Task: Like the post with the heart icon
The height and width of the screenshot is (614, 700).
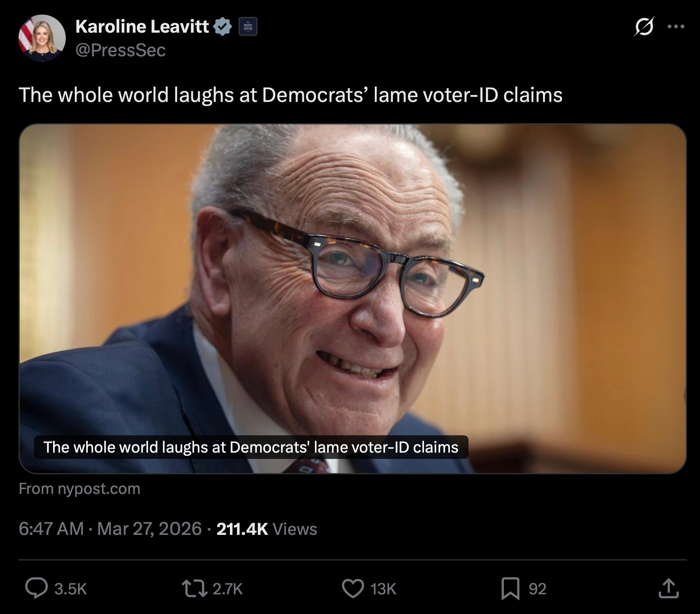Action: (x=353, y=588)
